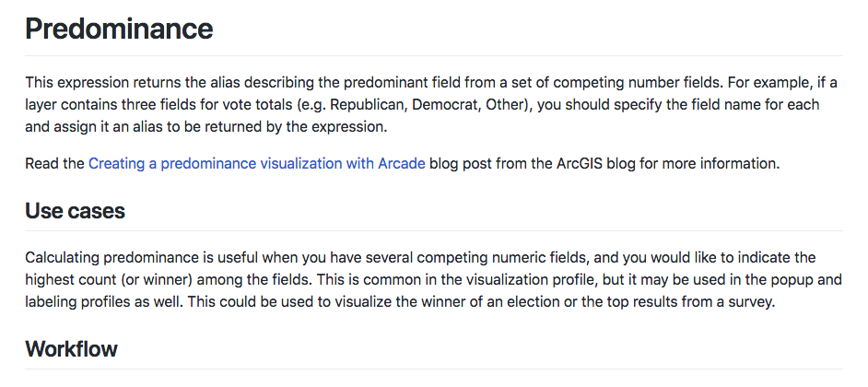Click the Predominance main heading
Screen dimensions: 868x387
coord(119,29)
